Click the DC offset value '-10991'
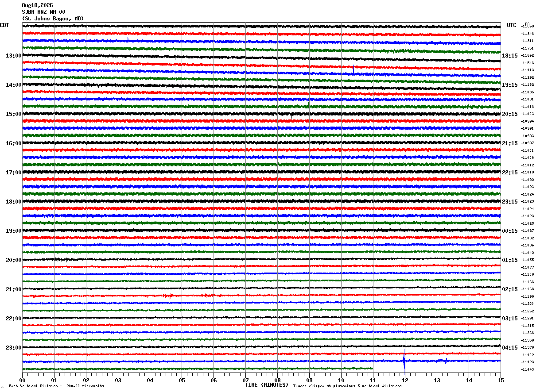The width and height of the screenshot is (536, 392). (x=528, y=129)
